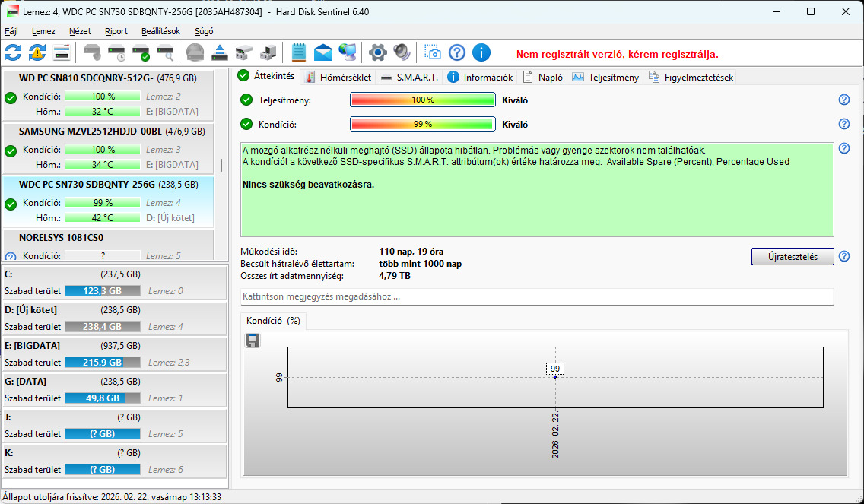Click help icon beside green status text box
Image resolution: width=864 pixels, height=504 pixels.
(x=843, y=148)
